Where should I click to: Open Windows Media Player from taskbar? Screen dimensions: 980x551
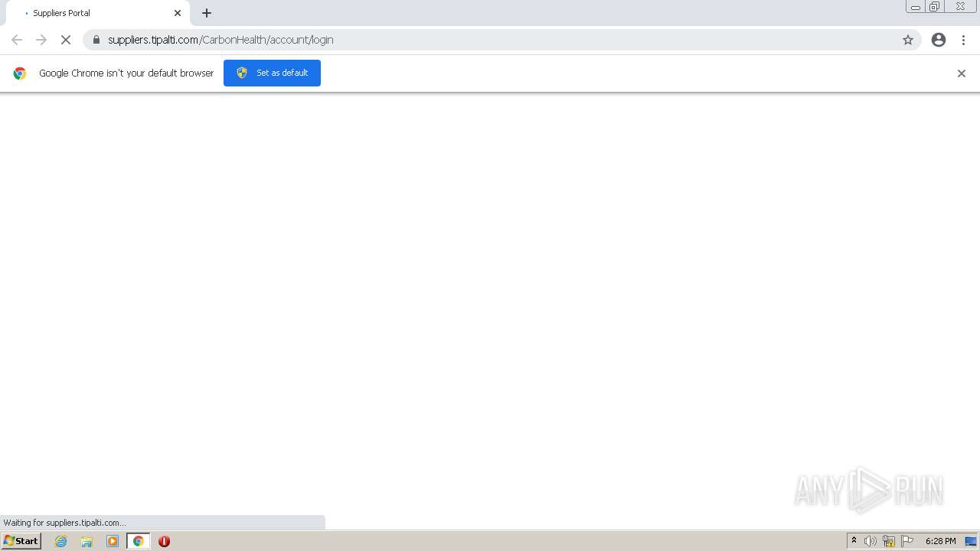click(113, 541)
